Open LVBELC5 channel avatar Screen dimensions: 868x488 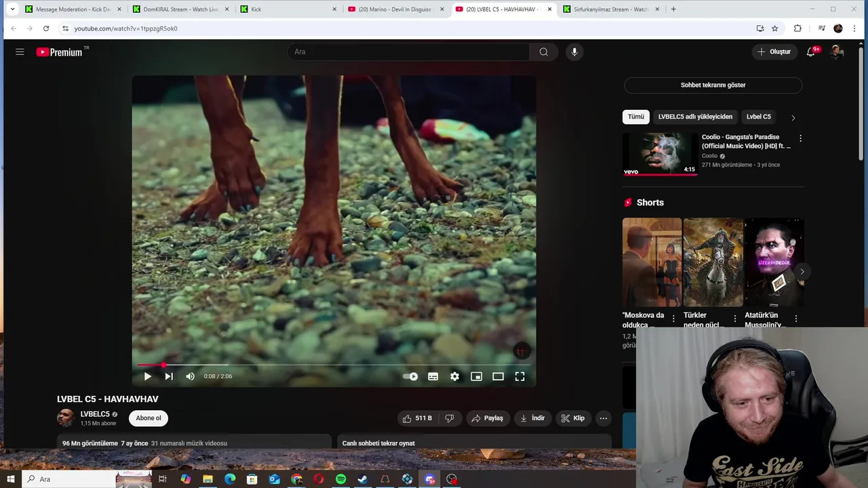point(66,418)
